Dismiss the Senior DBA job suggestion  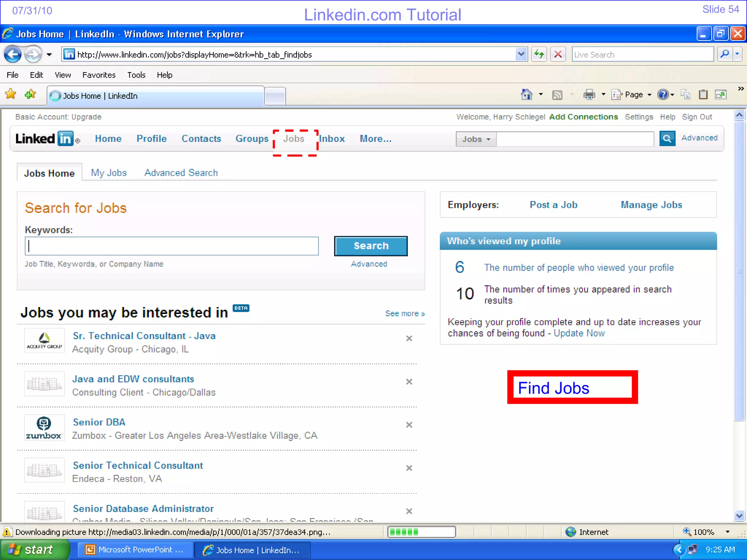click(409, 425)
